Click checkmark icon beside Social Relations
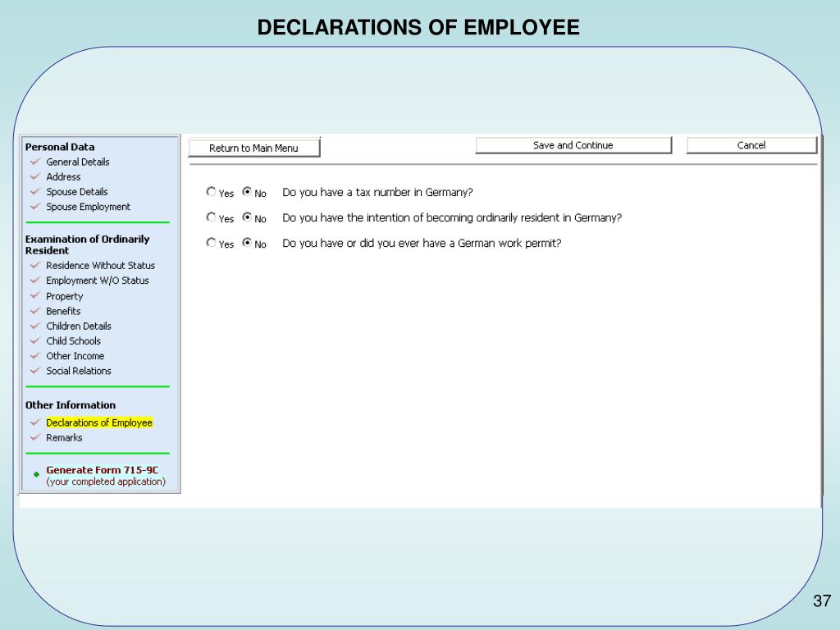Image resolution: width=840 pixels, height=630 pixels. 35,370
